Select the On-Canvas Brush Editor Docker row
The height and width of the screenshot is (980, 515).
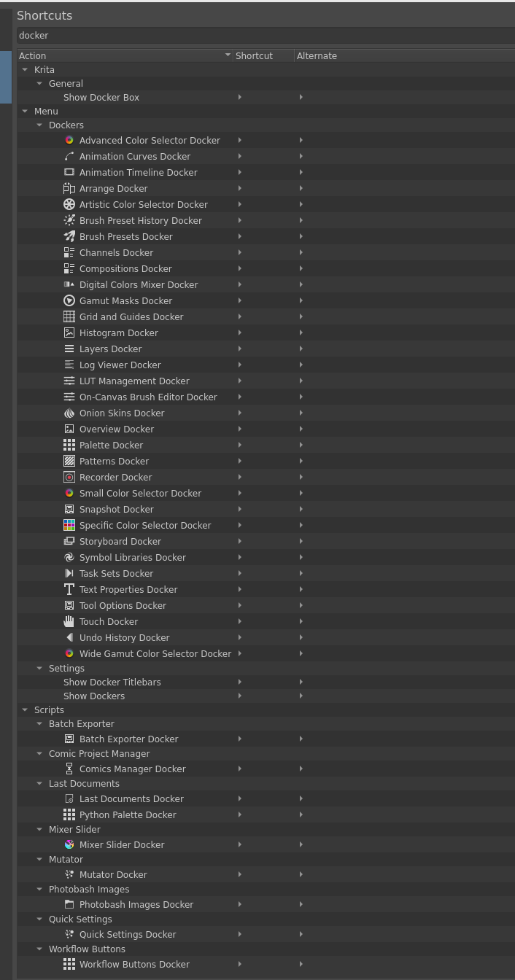click(266, 397)
